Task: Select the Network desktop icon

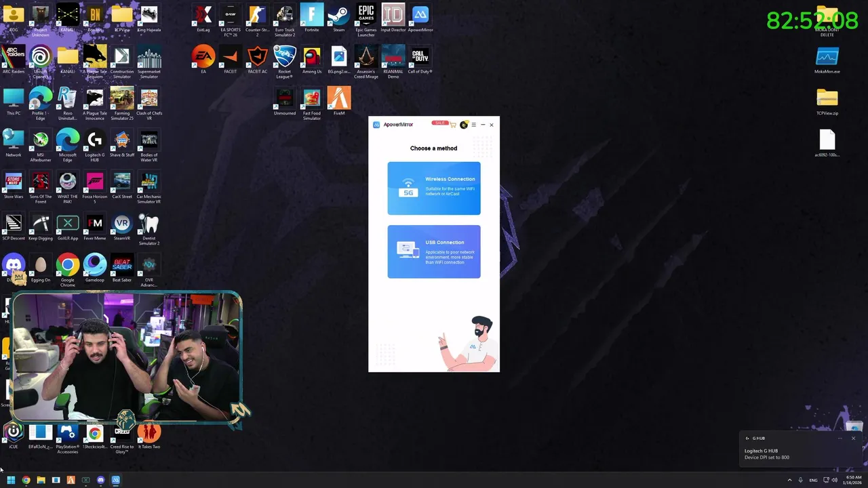Action: point(14,144)
